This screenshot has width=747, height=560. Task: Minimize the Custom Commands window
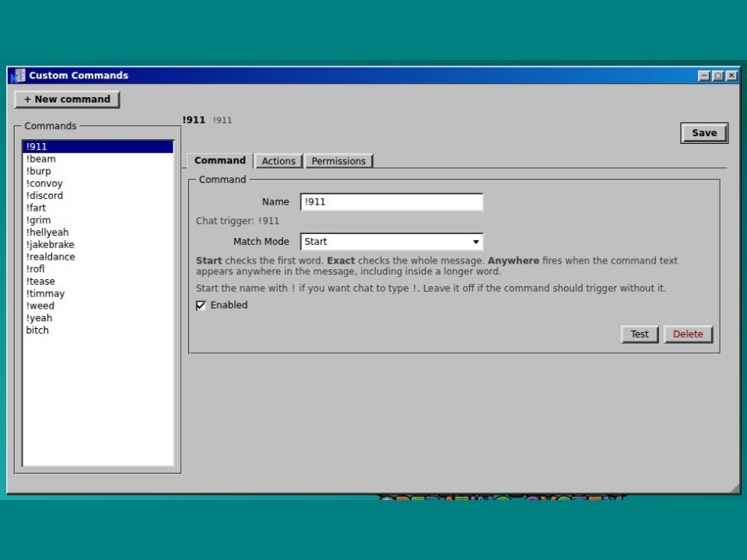point(704,75)
